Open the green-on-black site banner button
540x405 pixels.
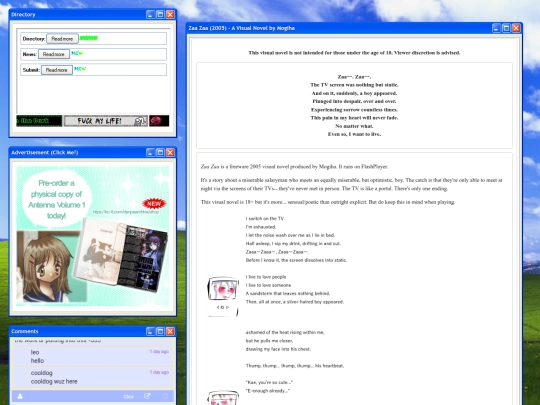point(39,121)
